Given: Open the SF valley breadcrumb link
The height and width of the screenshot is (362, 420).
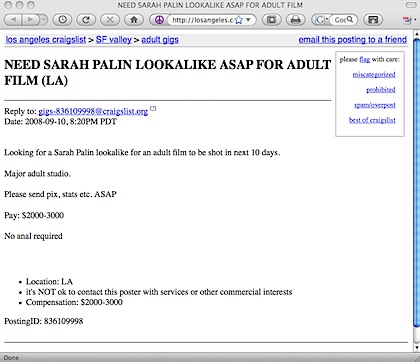Looking at the screenshot, I should click(114, 40).
